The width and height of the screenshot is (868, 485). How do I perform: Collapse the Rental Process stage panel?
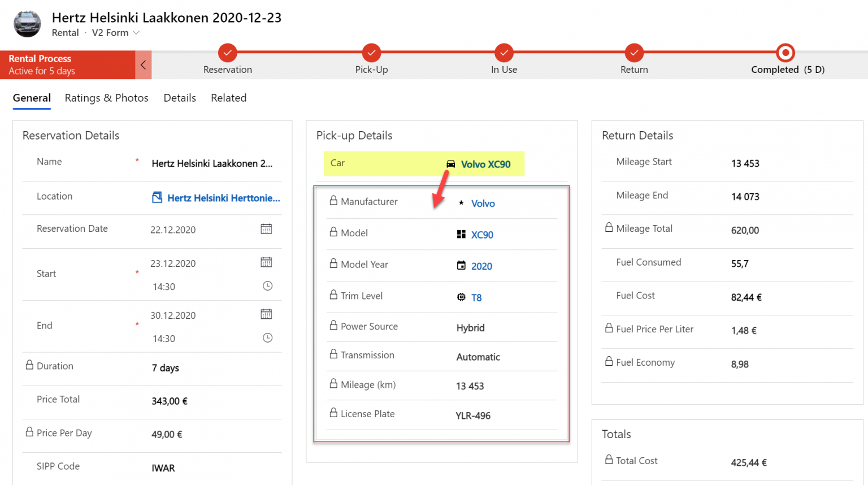143,65
